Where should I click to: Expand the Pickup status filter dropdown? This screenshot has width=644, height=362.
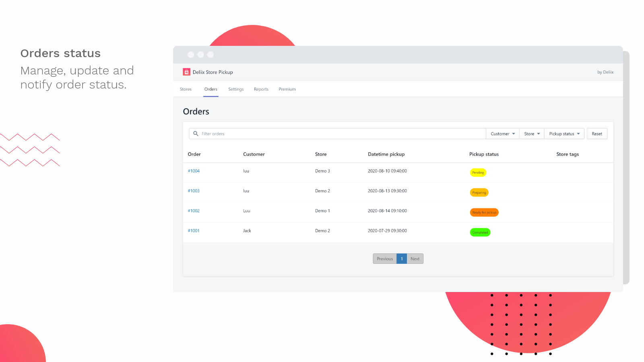tap(564, 134)
